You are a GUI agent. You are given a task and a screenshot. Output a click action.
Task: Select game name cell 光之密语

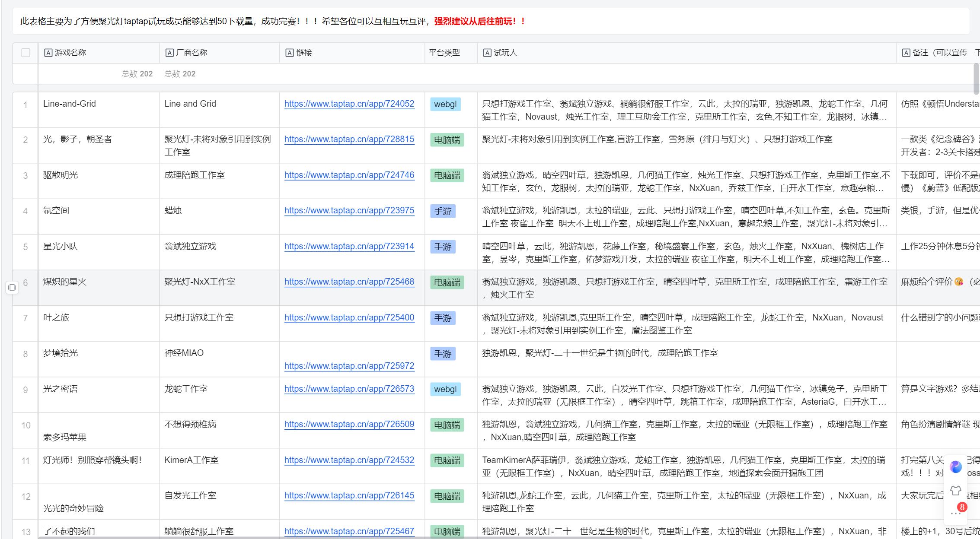click(99, 395)
